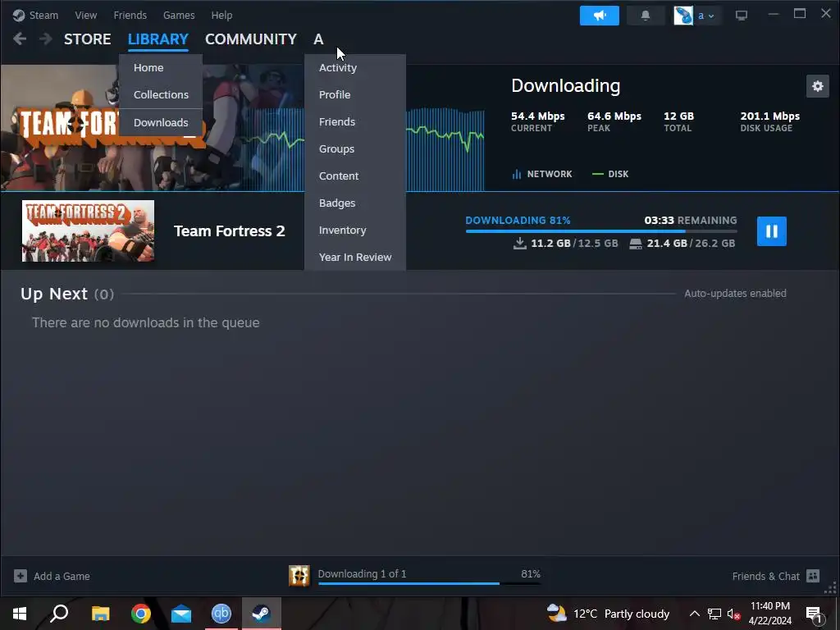Choose Downloads from Library submenu
Image resolution: width=840 pixels, height=630 pixels.
tap(160, 123)
